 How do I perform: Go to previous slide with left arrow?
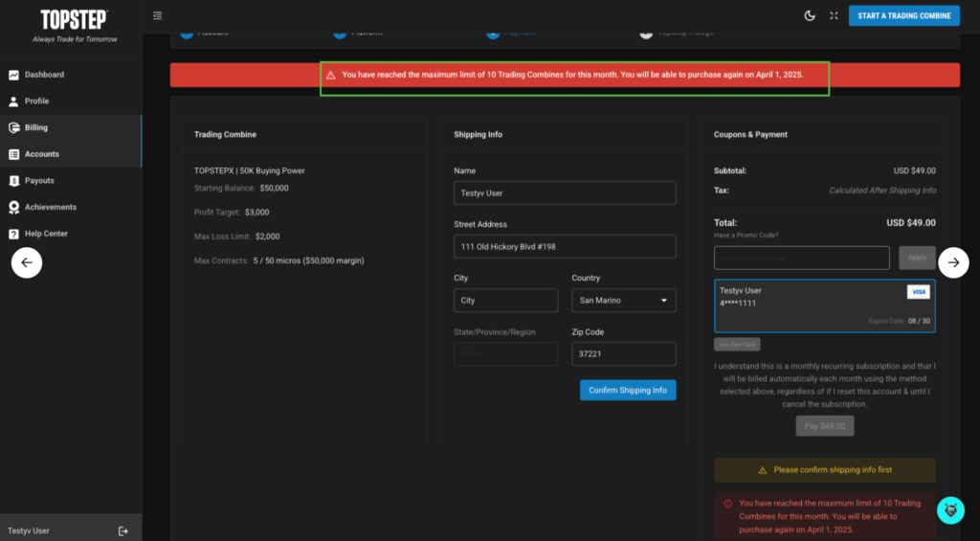click(27, 262)
